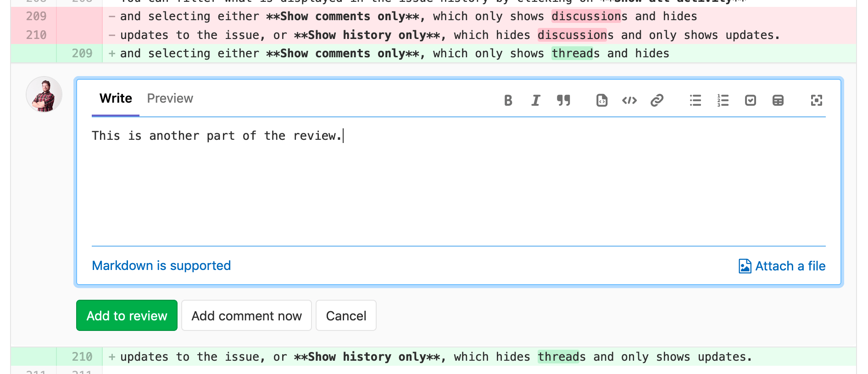868x374 pixels.
Task: Click the green Add to review button
Action: (x=127, y=316)
